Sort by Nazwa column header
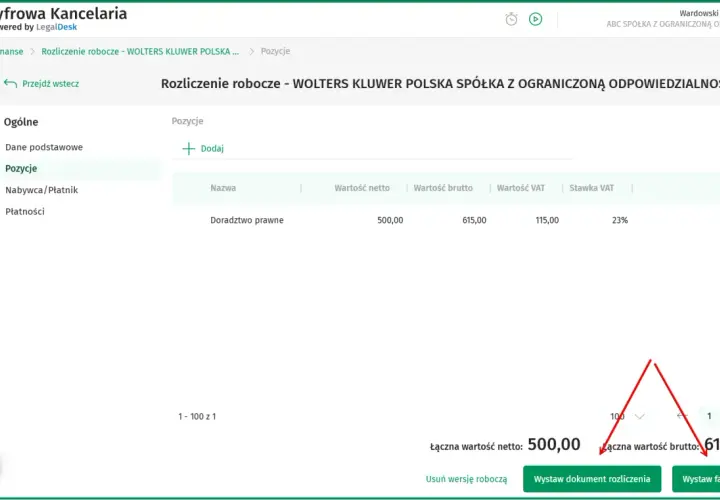This screenshot has width=720, height=500. click(223, 188)
